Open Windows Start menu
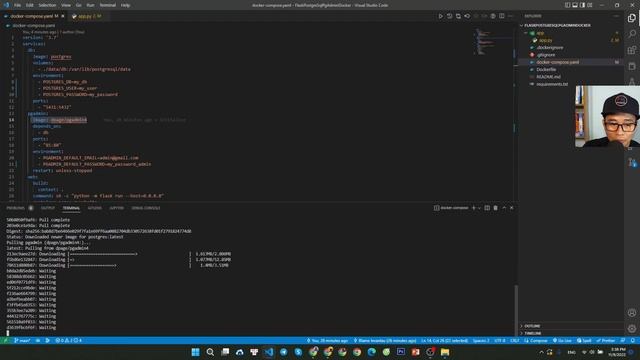Viewport: 640px width, 360px height. (196, 352)
